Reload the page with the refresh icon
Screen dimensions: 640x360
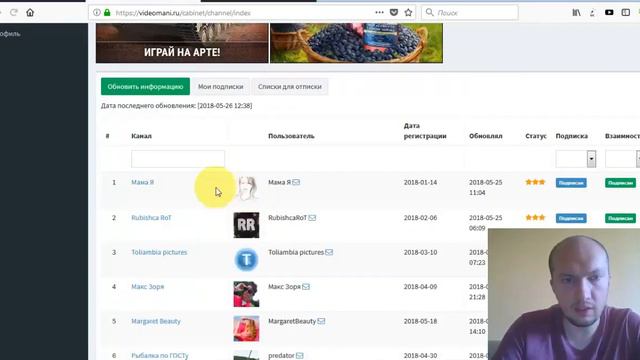13,13
